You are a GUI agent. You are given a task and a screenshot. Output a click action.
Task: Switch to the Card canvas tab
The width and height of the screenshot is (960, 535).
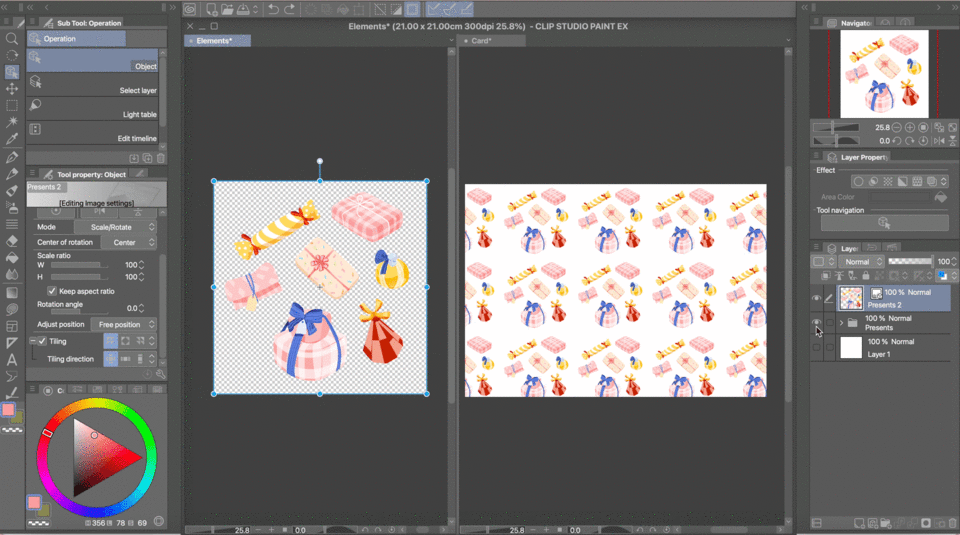492,41
